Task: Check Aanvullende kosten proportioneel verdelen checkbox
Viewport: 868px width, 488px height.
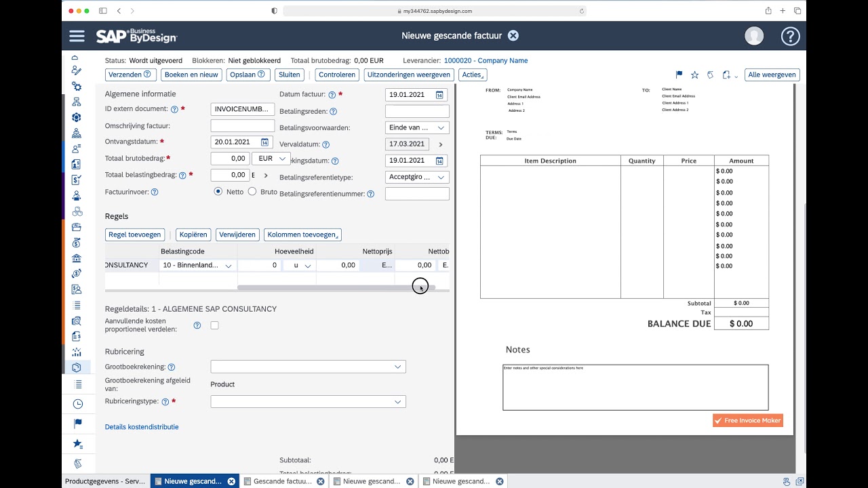Action: click(214, 325)
